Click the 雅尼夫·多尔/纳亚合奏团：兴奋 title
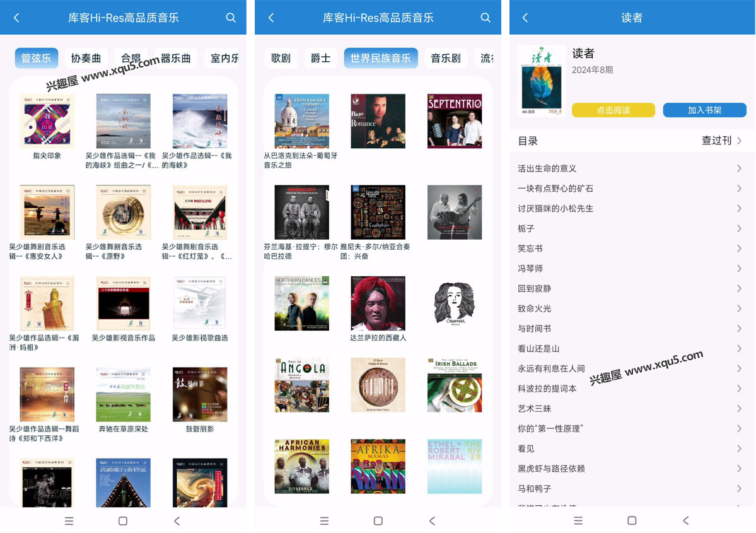Viewport: 756px width, 533px height. pyautogui.click(x=375, y=251)
